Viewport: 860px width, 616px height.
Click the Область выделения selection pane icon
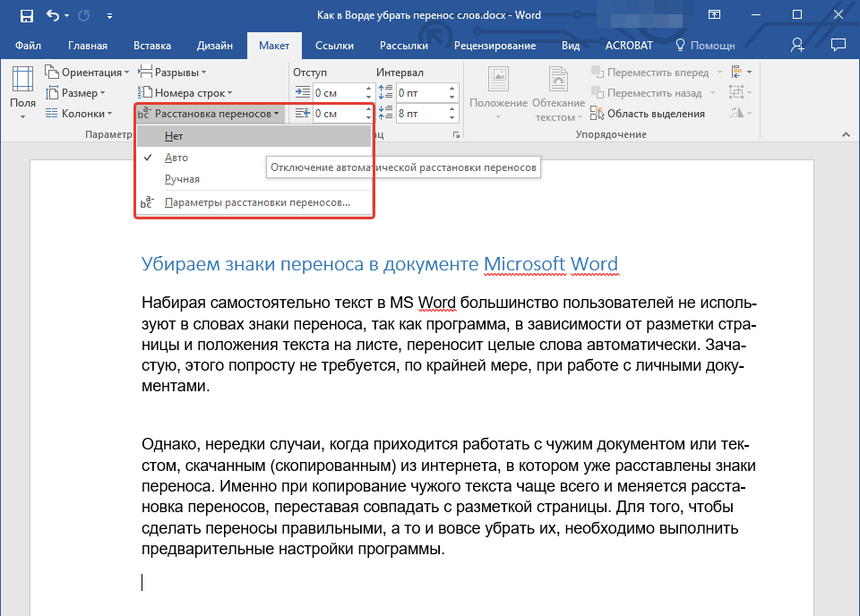coord(598,114)
